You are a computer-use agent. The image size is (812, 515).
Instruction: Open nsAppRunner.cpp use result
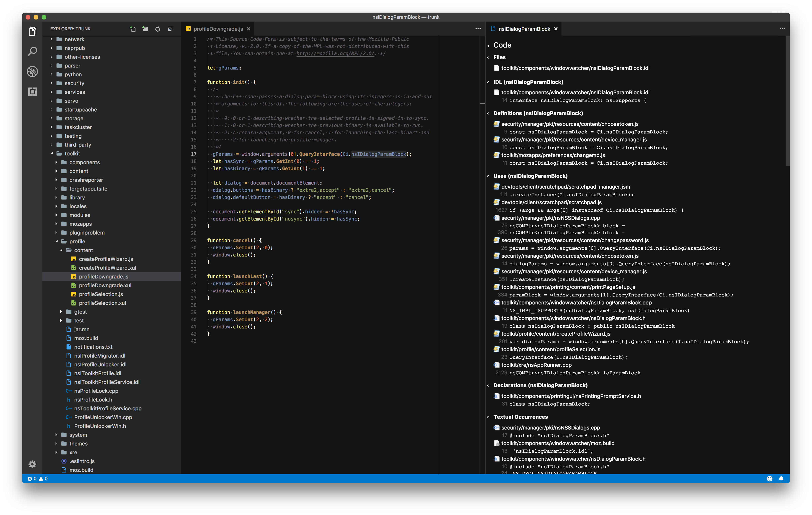pyautogui.click(x=536, y=365)
